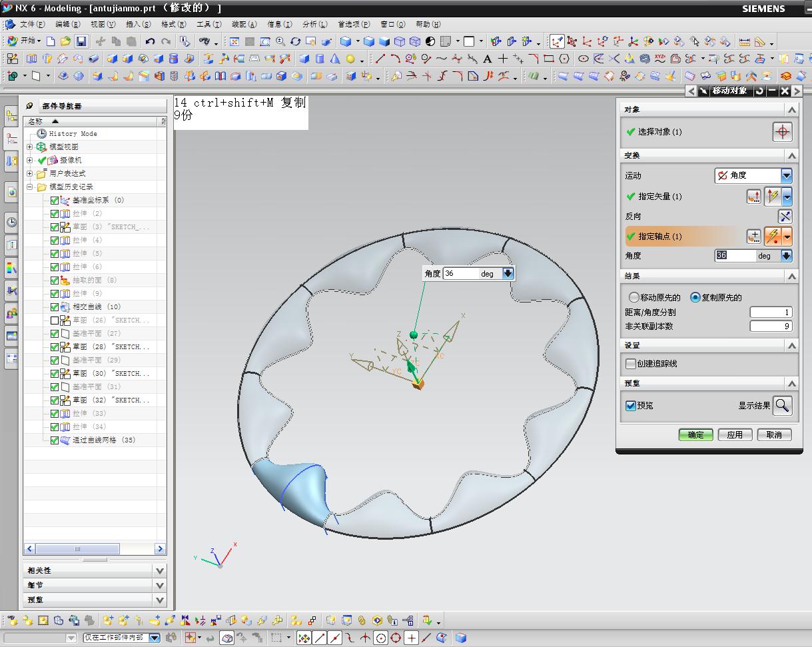Viewport: 812px width, 647px height.
Task: Open the 文件(F) menu
Action: (32, 24)
